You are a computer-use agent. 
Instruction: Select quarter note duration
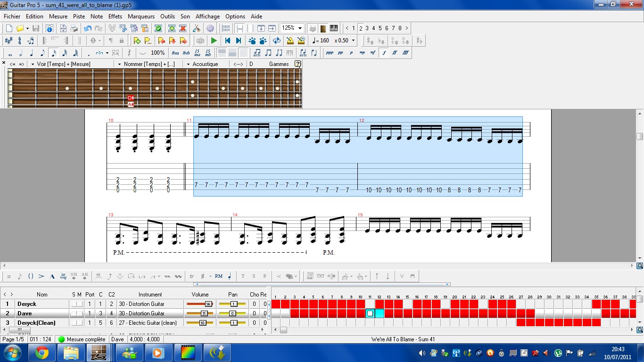pos(32,53)
